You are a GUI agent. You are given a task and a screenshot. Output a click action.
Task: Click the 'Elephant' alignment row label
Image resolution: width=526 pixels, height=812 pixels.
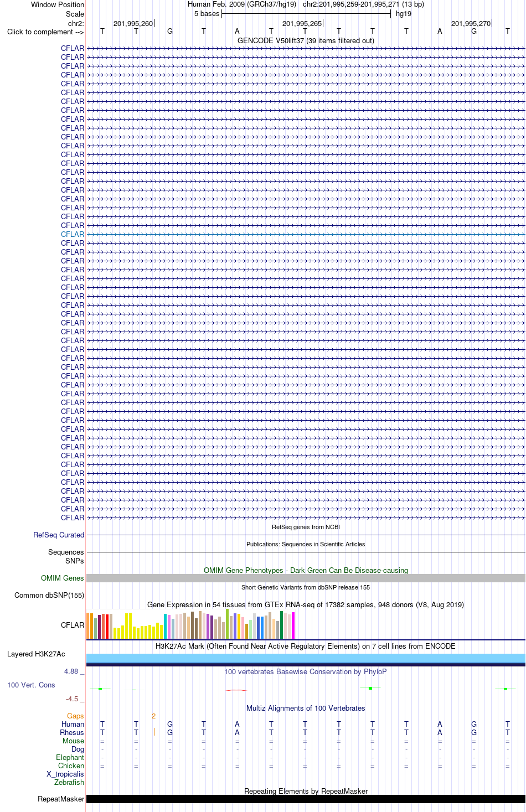[x=70, y=757]
